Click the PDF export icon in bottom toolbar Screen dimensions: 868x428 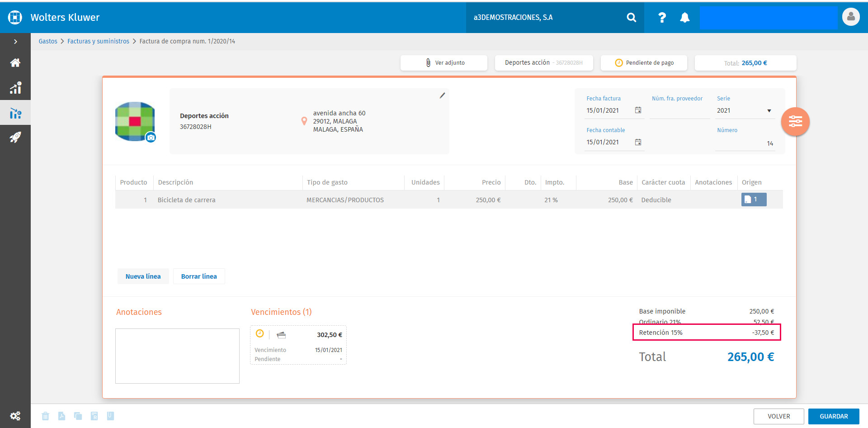pyautogui.click(x=61, y=416)
